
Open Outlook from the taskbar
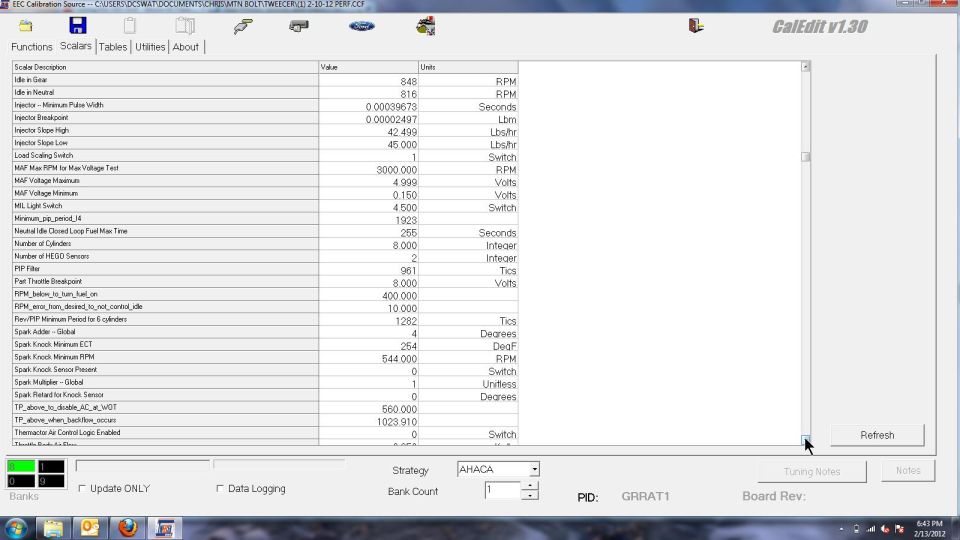point(90,528)
